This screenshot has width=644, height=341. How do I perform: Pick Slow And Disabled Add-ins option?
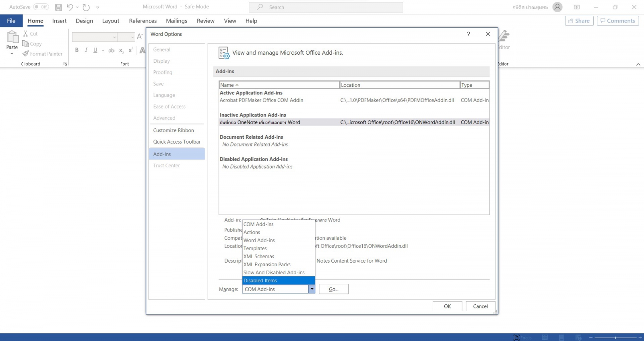274,273
